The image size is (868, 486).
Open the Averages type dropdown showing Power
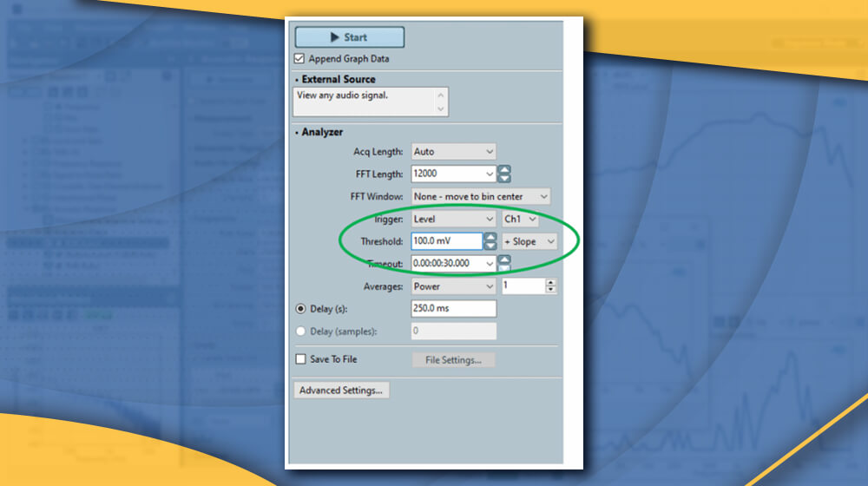pos(453,286)
